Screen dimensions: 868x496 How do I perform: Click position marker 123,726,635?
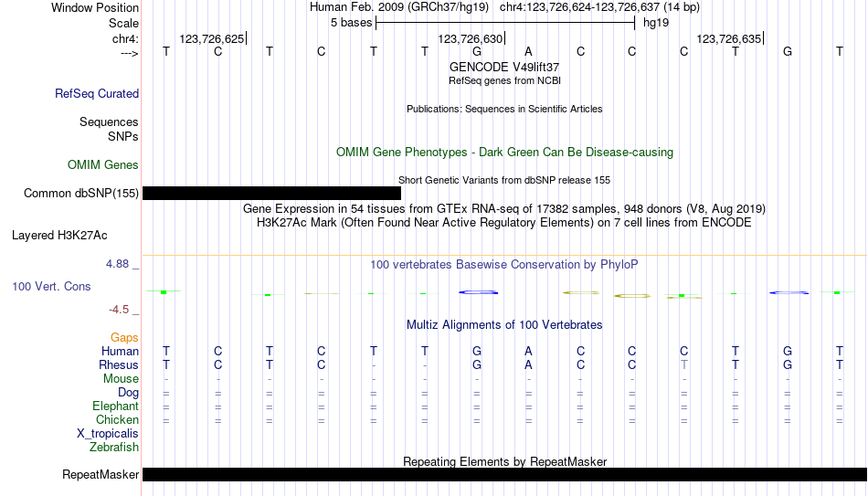click(x=728, y=38)
